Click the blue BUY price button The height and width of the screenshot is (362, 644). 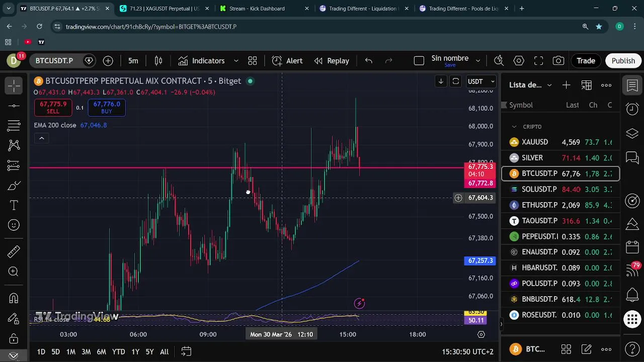pos(107,108)
